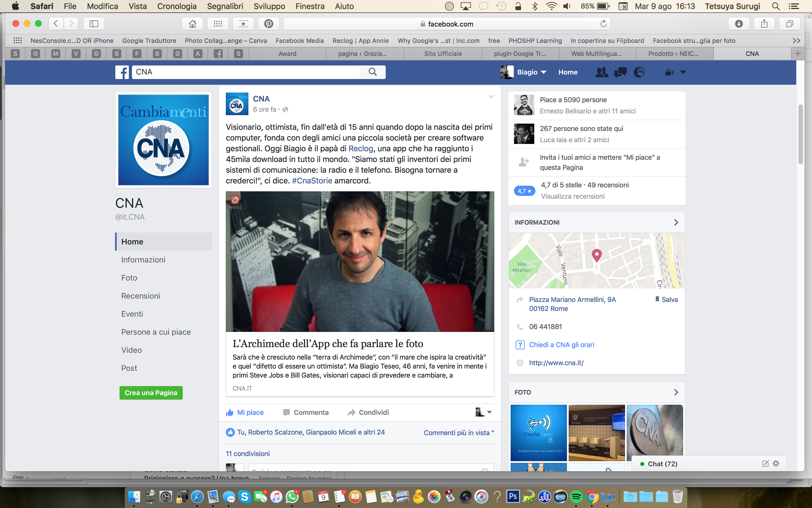Open the post-as identity selector dropdown
The width and height of the screenshot is (812, 508).
pos(484,412)
